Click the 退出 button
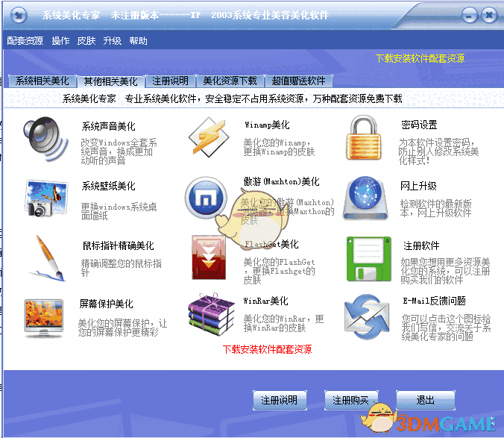This screenshot has width=504, height=438. click(426, 400)
